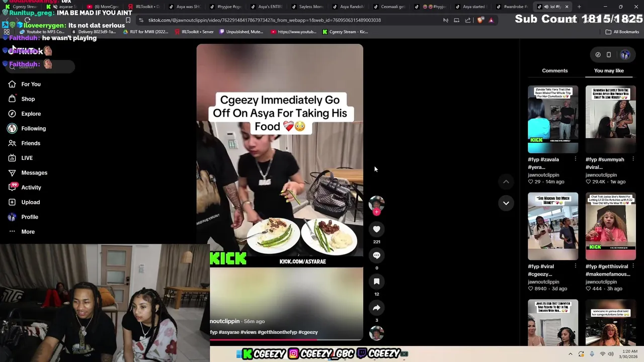This screenshot has height=362, width=644.
Task: Open the All Bookmarks folder
Action: coord(622,32)
